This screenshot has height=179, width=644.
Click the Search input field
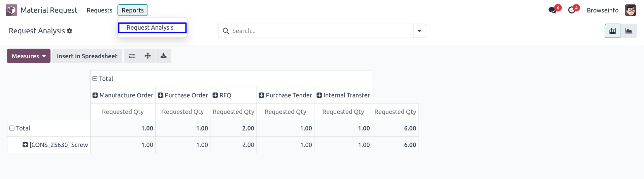[x=316, y=31]
